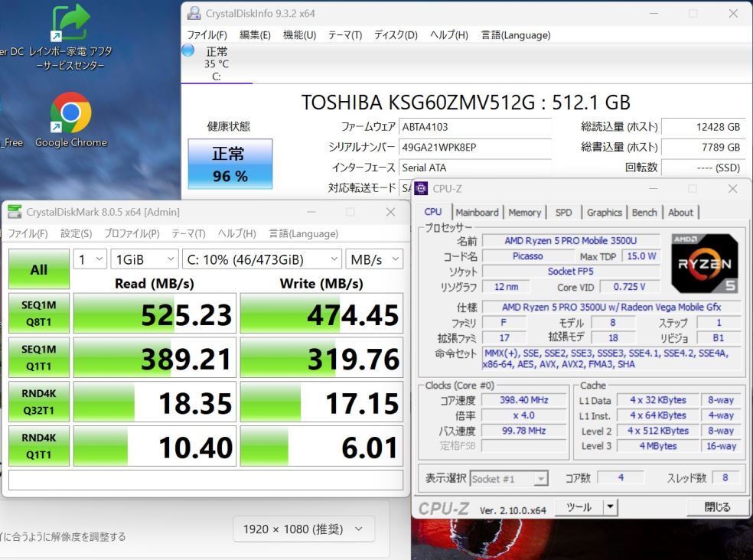Open 編集(E) menu in CrystalDiskInfo
The image size is (753, 560).
(x=255, y=35)
